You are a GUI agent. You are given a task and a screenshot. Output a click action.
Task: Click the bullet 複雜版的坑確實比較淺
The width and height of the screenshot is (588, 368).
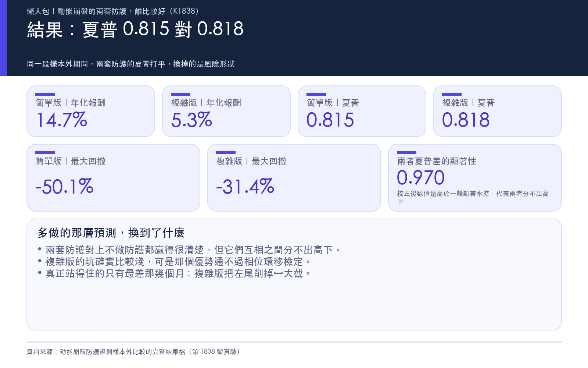175,262
